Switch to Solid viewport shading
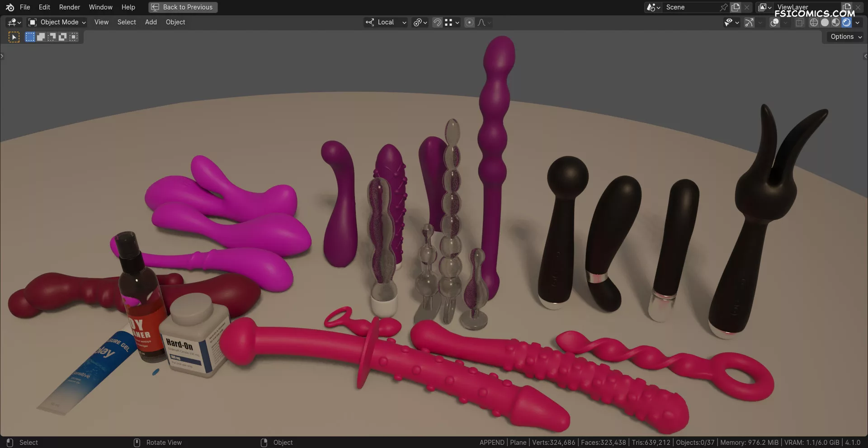The width and height of the screenshot is (868, 448). point(825,22)
